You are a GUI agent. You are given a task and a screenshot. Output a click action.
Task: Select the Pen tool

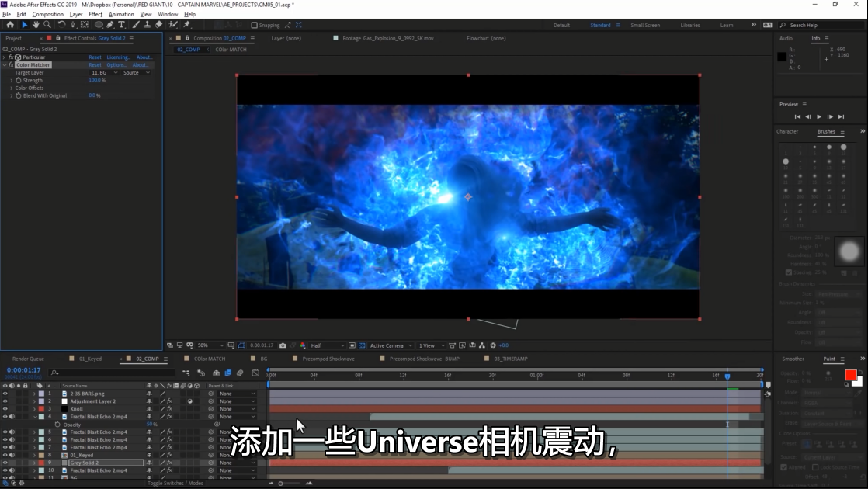(110, 25)
